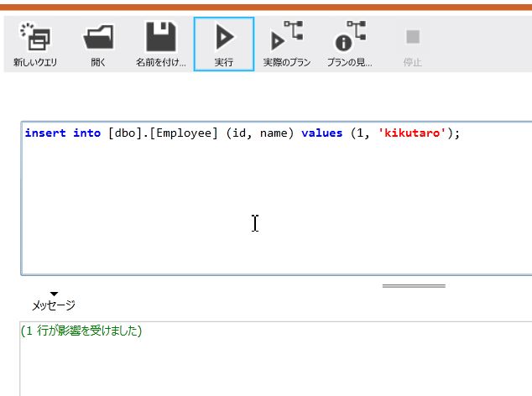Click the 停止 stop icon
Viewport: 532px width, 396px height.
pos(413,37)
